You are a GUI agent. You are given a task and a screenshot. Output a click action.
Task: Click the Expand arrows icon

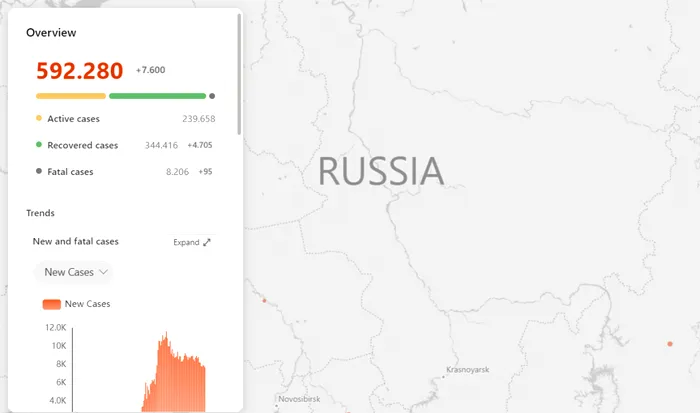(207, 242)
